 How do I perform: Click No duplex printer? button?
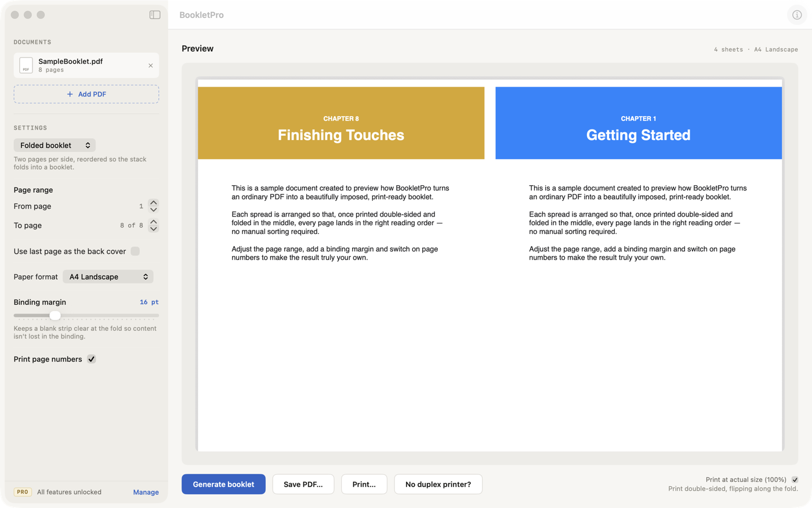(x=438, y=484)
